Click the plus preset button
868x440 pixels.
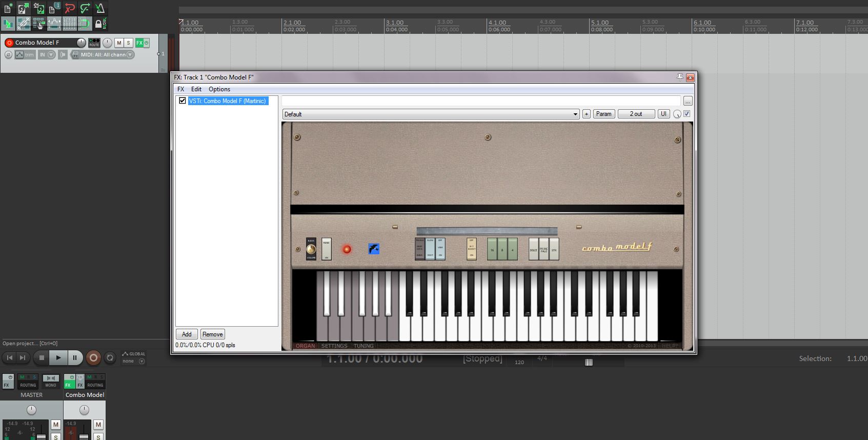pyautogui.click(x=587, y=114)
